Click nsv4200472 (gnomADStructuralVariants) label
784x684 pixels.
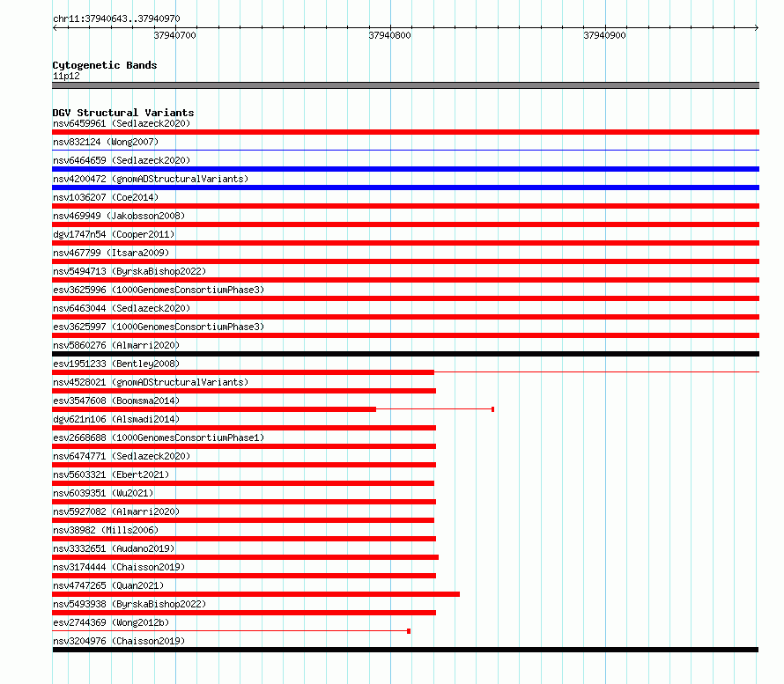[151, 179]
